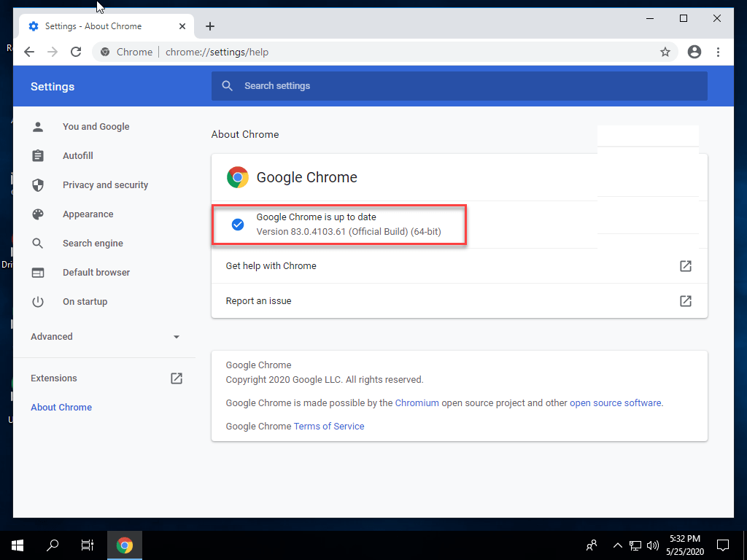The width and height of the screenshot is (747, 560).
Task: Open Get help with Chrome
Action: [460, 265]
